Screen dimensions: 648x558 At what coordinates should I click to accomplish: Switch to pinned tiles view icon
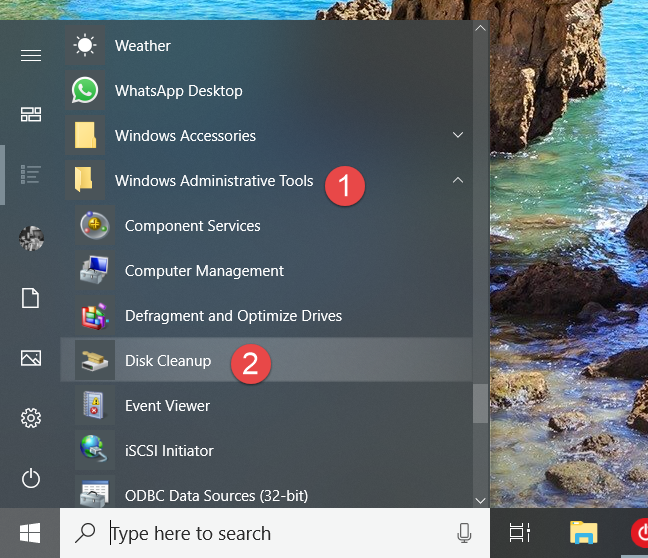tap(31, 114)
